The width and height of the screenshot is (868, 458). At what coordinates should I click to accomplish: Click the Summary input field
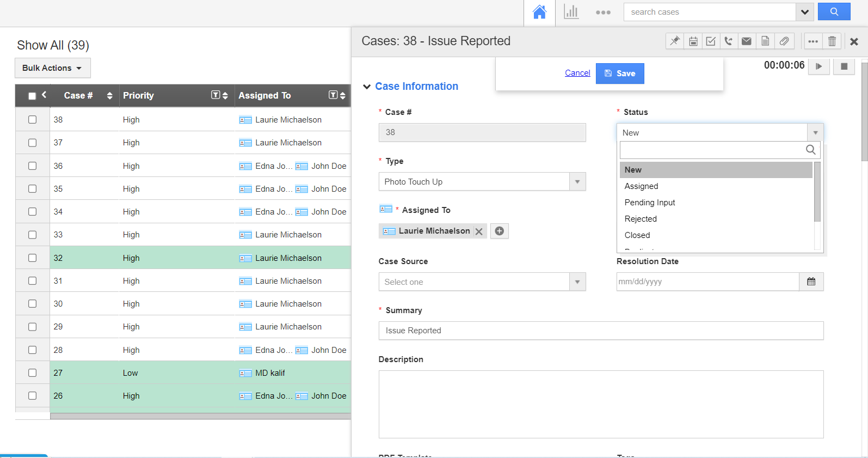pyautogui.click(x=601, y=331)
